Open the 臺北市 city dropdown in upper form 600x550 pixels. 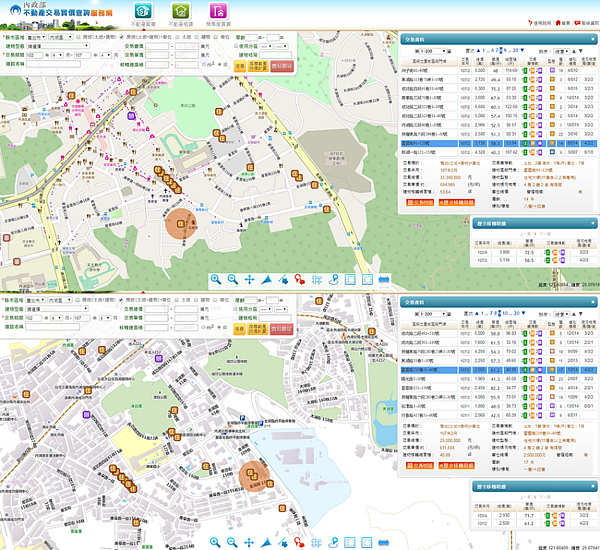point(36,37)
